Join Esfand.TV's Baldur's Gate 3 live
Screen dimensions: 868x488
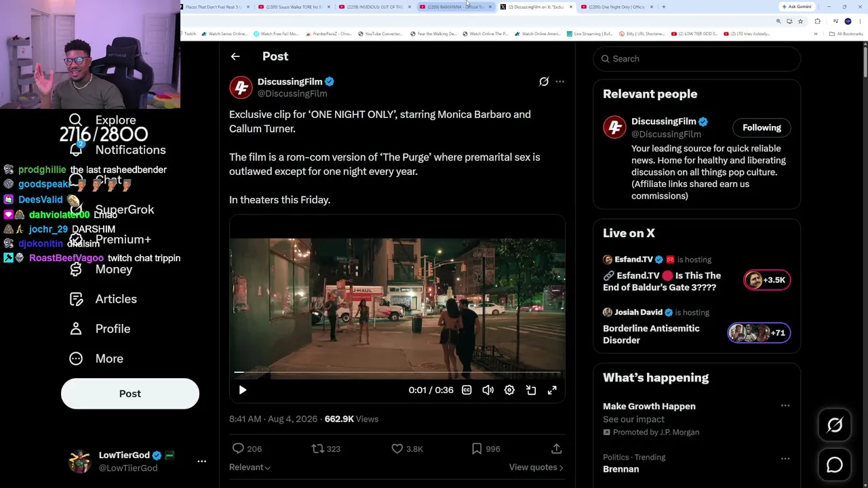(662, 281)
